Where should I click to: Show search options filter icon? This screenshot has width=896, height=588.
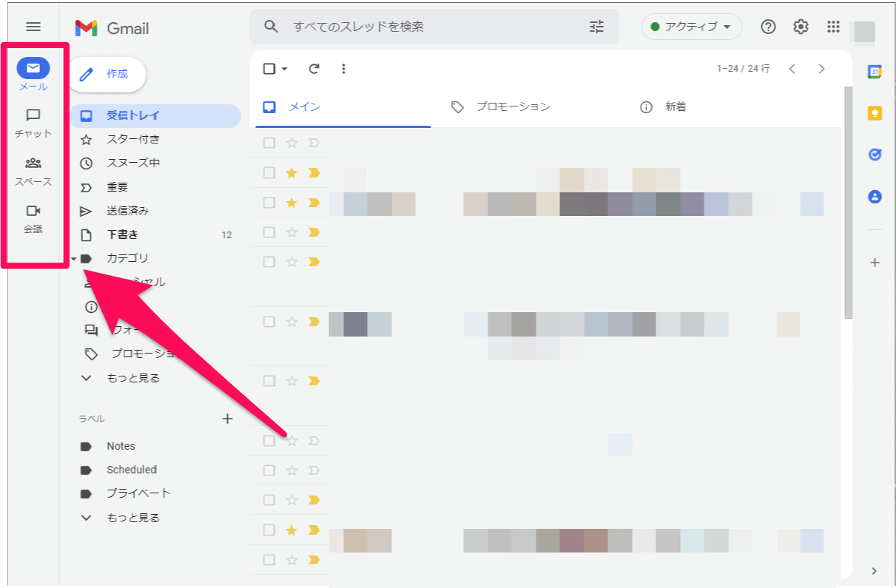[x=597, y=27]
